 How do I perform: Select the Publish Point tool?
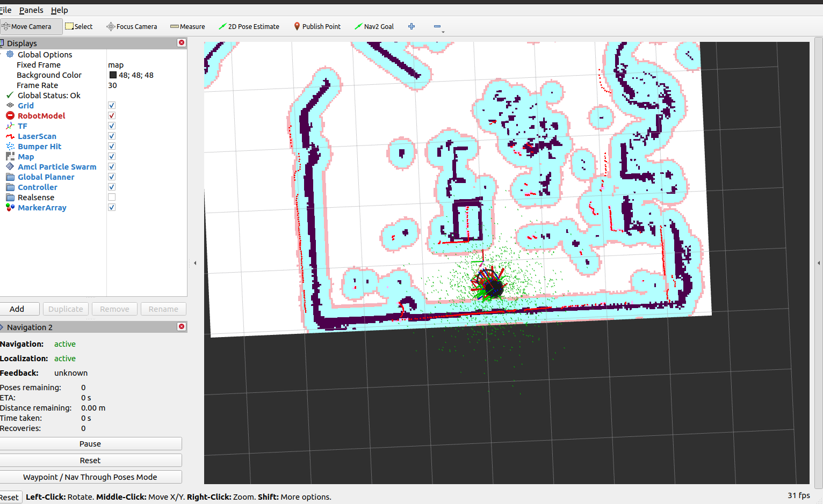click(x=317, y=26)
